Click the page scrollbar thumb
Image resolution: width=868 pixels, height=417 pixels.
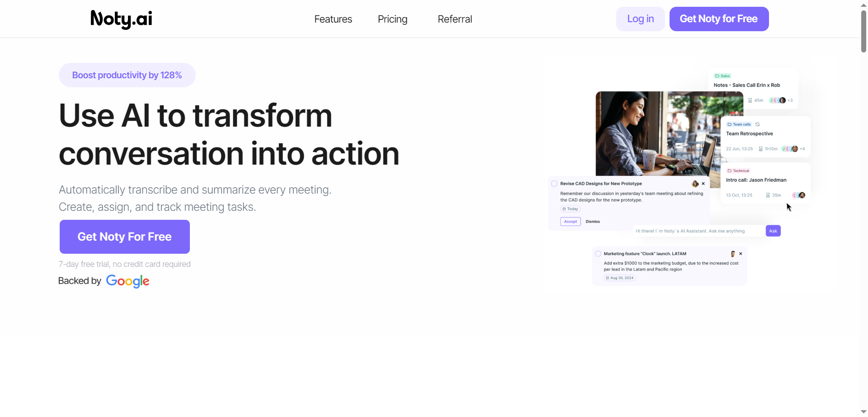(863, 32)
